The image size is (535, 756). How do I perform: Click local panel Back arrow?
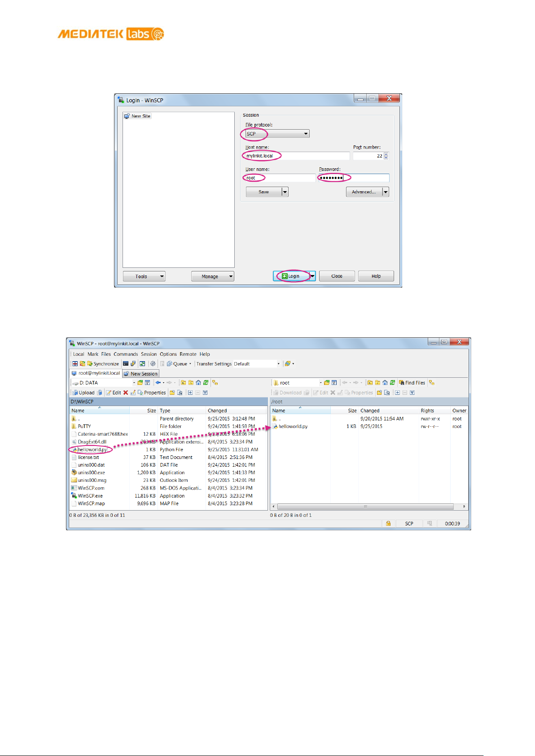[158, 383]
